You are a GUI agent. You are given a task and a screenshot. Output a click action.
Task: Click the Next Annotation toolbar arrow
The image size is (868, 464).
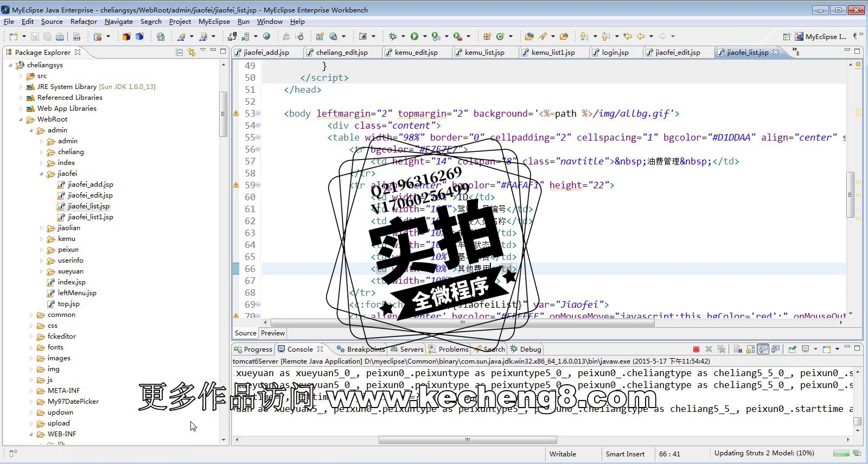(x=584, y=36)
